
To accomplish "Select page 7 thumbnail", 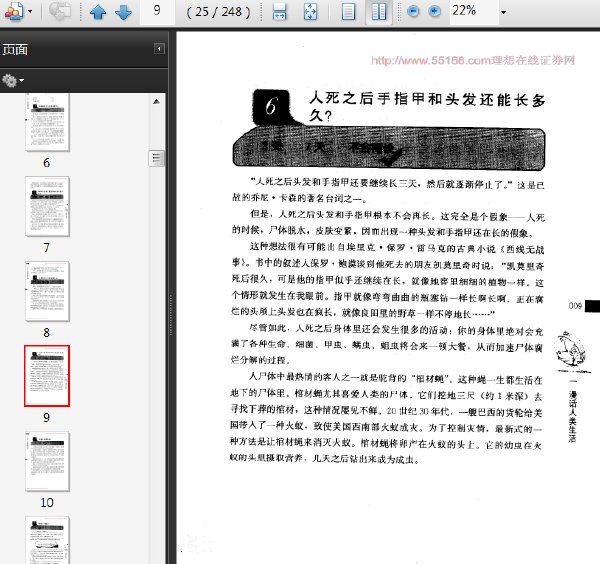I will click(x=47, y=206).
